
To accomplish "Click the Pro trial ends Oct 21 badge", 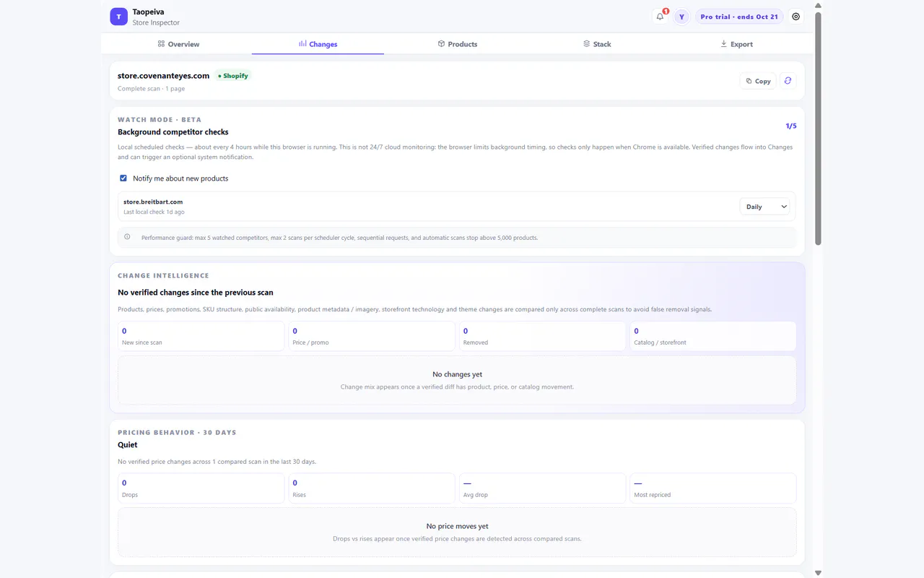I will point(739,17).
